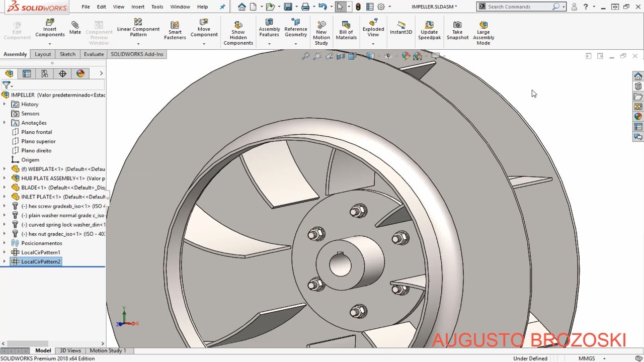
Task: Open the 3D Views bottom tab
Action: (70, 350)
